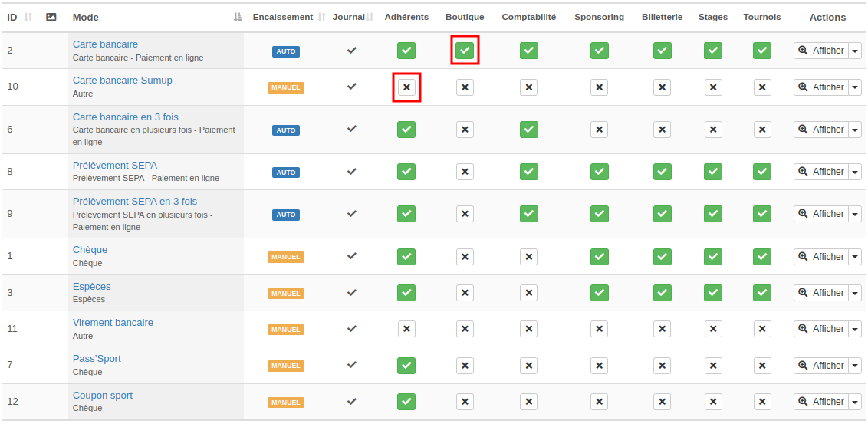Open actions dropdown for Prélèvement SEPA row
Image resolution: width=868 pixels, height=424 pixels.
point(855,173)
